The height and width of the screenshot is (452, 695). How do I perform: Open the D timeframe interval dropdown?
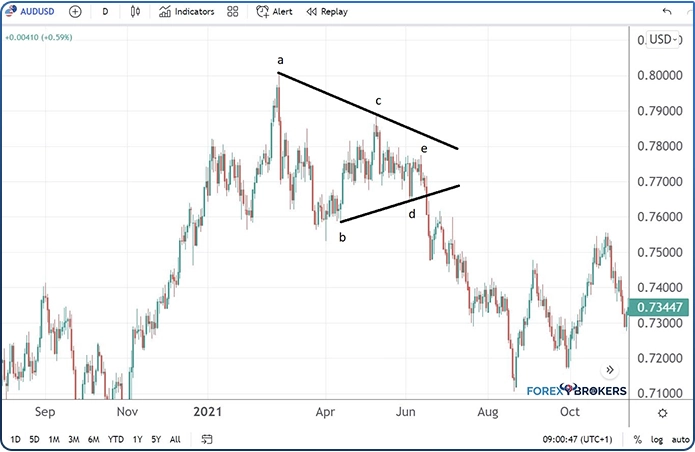tap(105, 12)
